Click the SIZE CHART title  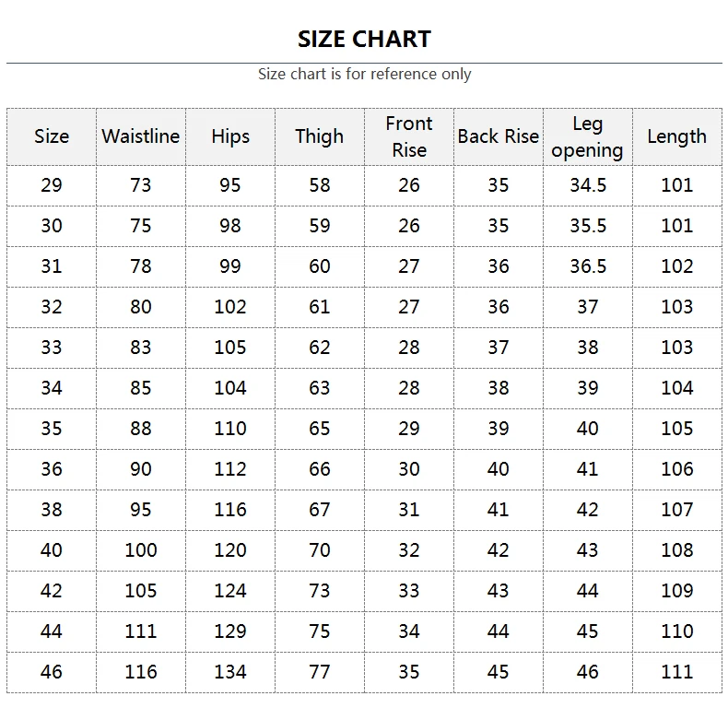pyautogui.click(x=364, y=39)
